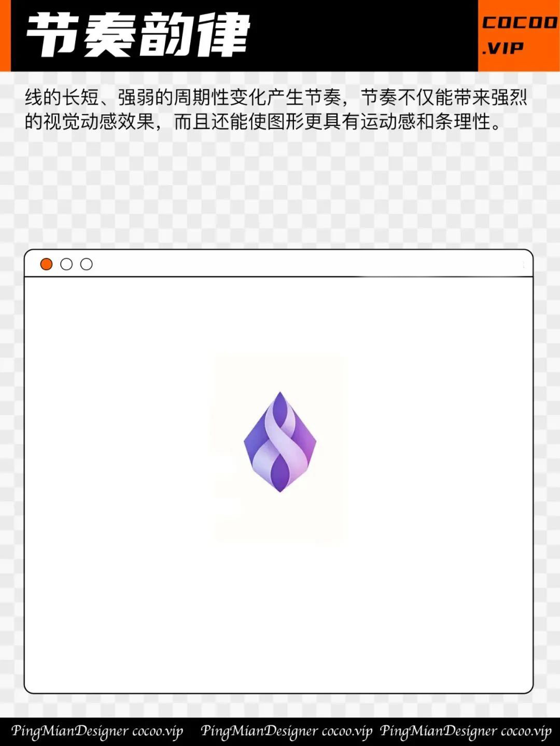
Task: Open the middle PingMianDesigner cocoo.vip footer link
Action: click(x=286, y=731)
